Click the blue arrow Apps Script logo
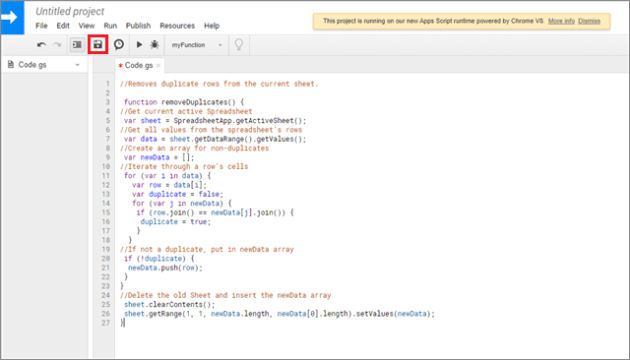 pos(12,17)
